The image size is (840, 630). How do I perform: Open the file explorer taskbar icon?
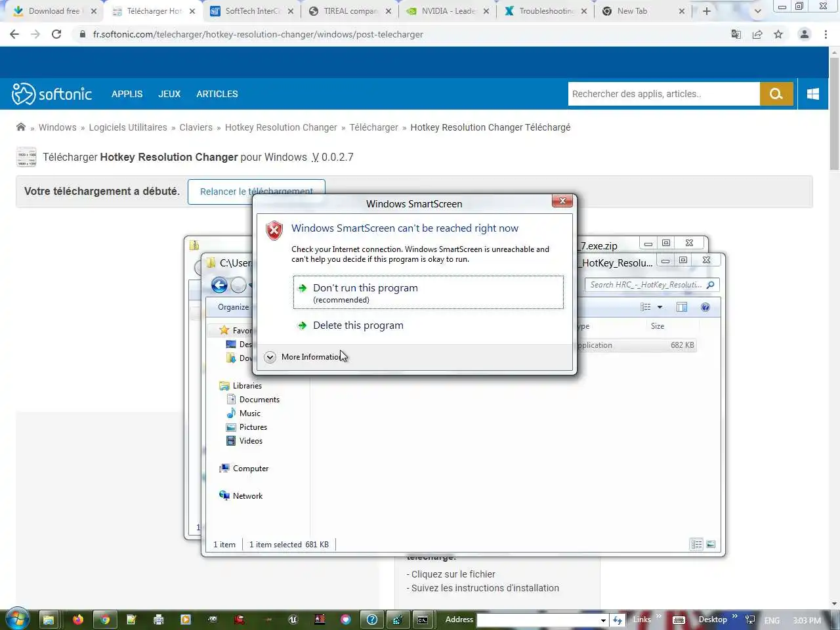[x=48, y=619]
